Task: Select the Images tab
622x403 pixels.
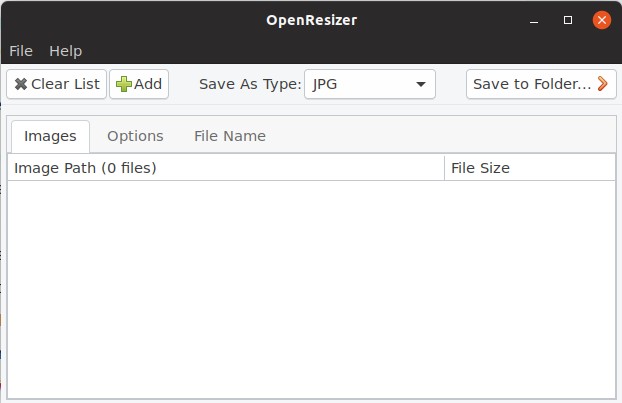Action: [x=50, y=136]
